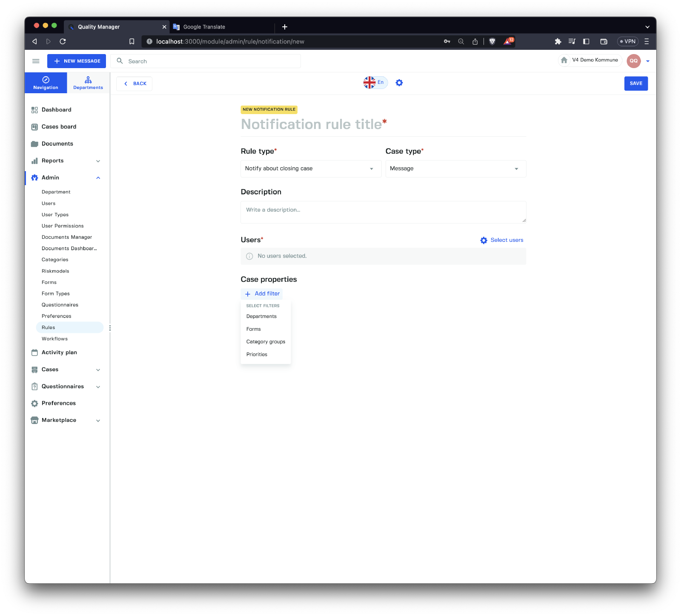Click the SAVE button

(x=636, y=83)
